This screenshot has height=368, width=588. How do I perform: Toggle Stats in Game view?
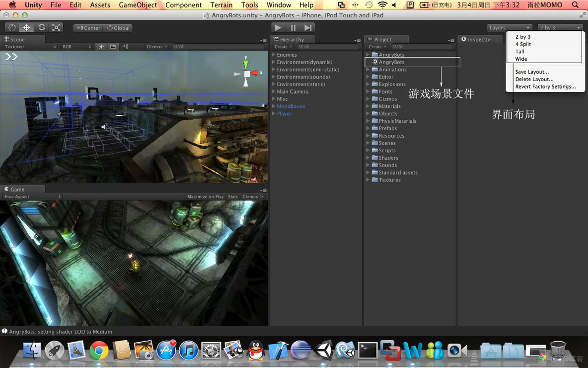point(233,197)
